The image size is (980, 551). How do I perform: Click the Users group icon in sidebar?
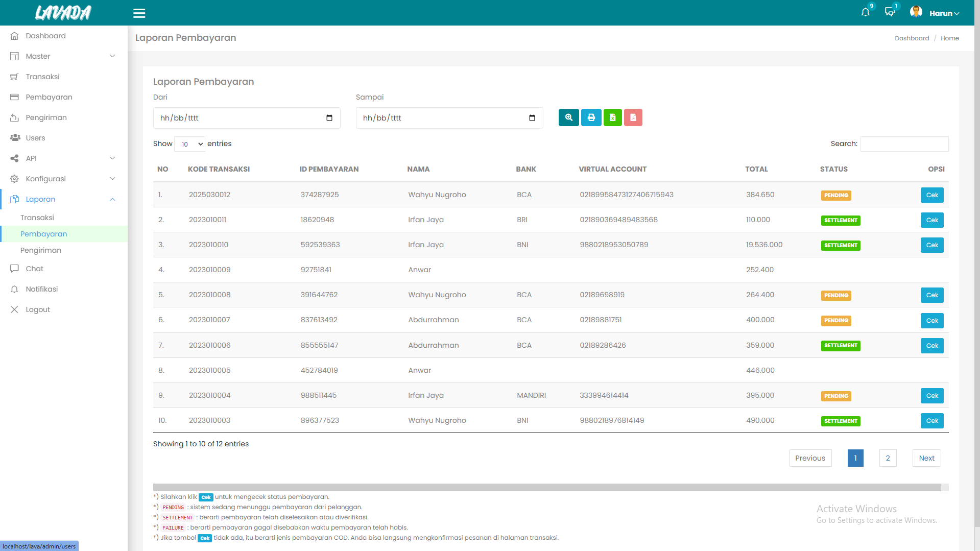pos(15,138)
